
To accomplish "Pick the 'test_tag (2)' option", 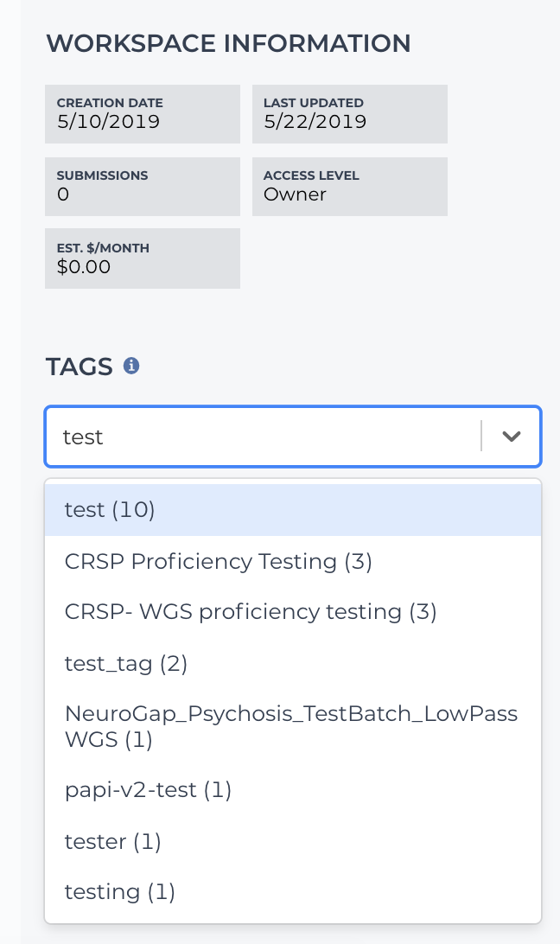I will 293,663.
